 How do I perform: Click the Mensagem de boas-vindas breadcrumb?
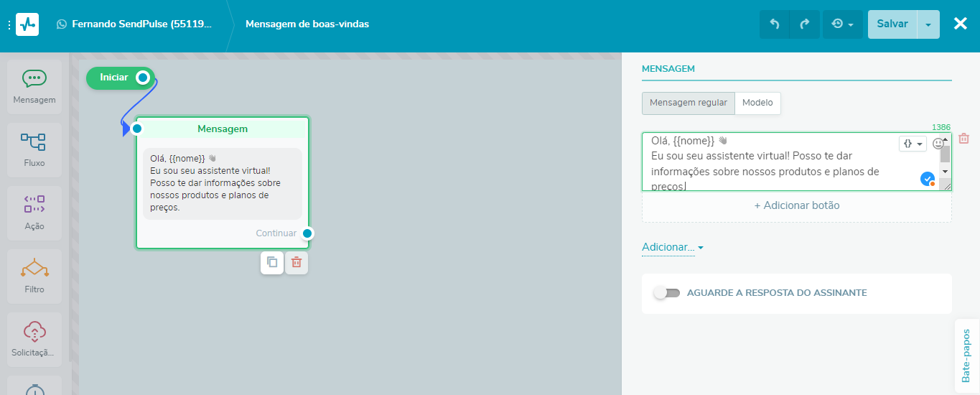point(307,24)
